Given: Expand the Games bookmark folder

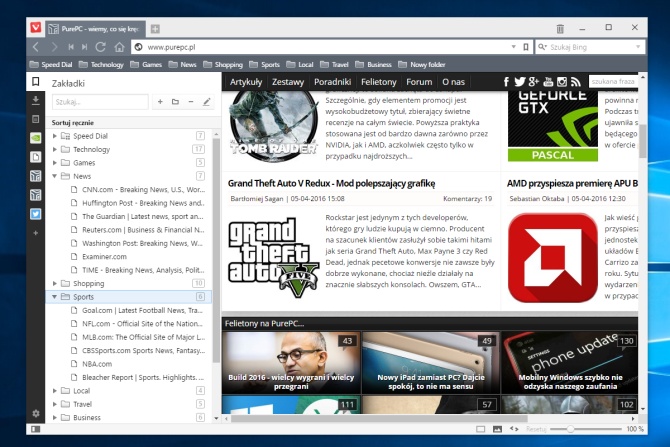Looking at the screenshot, I should click(x=55, y=162).
